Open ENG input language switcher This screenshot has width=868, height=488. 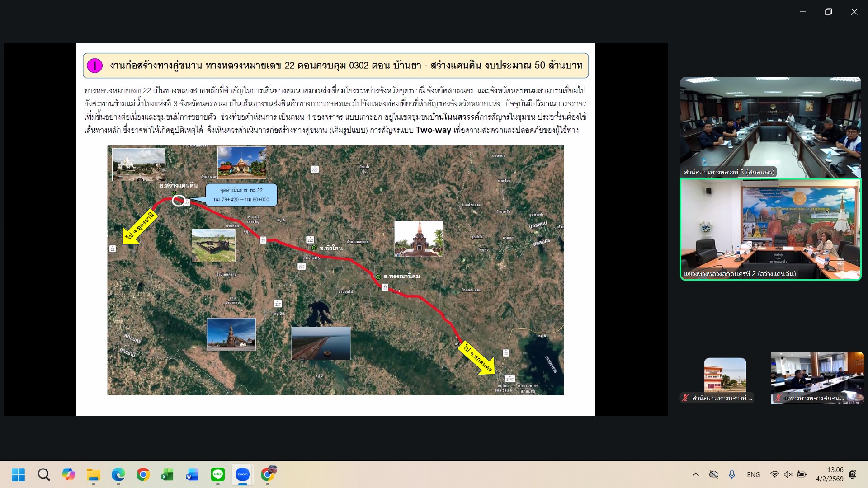[753, 474]
